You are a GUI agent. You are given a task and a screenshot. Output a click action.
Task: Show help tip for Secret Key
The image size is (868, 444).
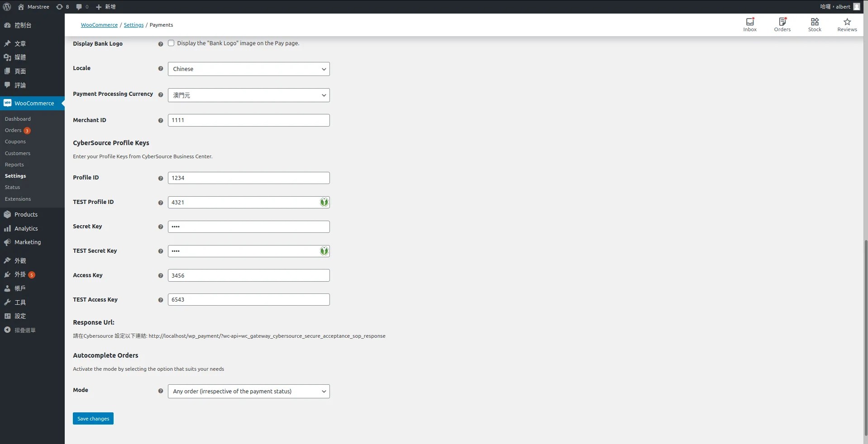(161, 227)
